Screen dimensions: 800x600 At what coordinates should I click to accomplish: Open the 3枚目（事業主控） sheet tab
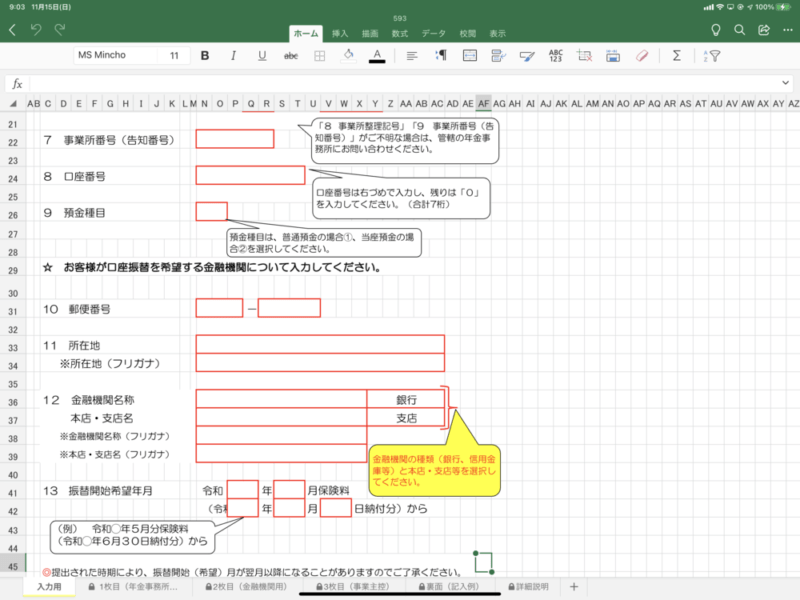pos(353,587)
